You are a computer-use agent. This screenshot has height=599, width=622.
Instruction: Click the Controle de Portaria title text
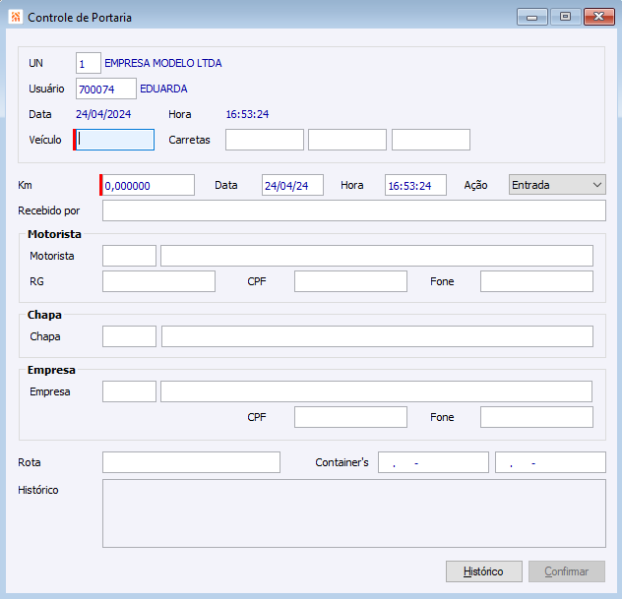pos(80,17)
